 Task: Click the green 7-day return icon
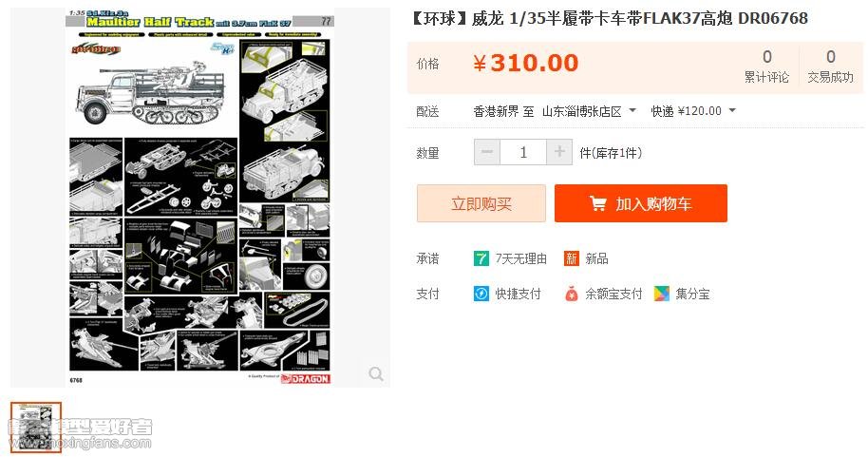pos(481,258)
